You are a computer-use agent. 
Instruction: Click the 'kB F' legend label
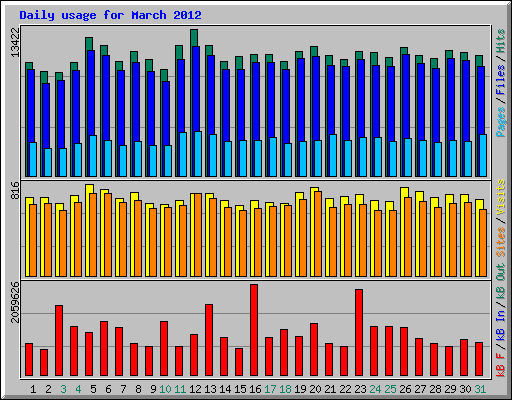[501, 365]
